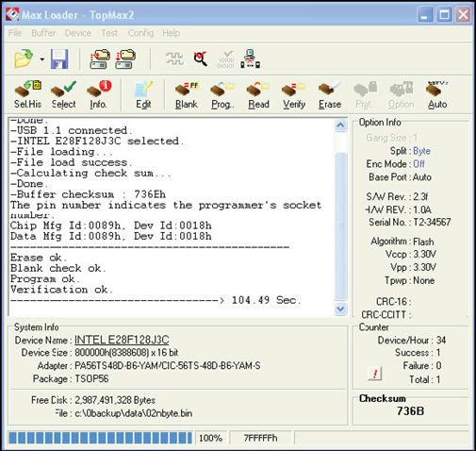Screen dimensions: 476x451
Task: Click the counter reset exclamation button
Action: 375,374
